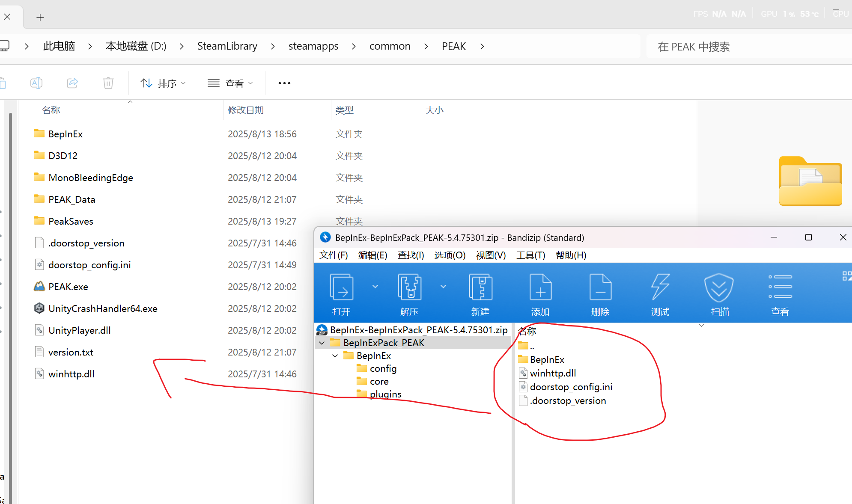The width and height of the screenshot is (852, 504).
Task: Open the Sort (排序) dropdown
Action: [163, 83]
